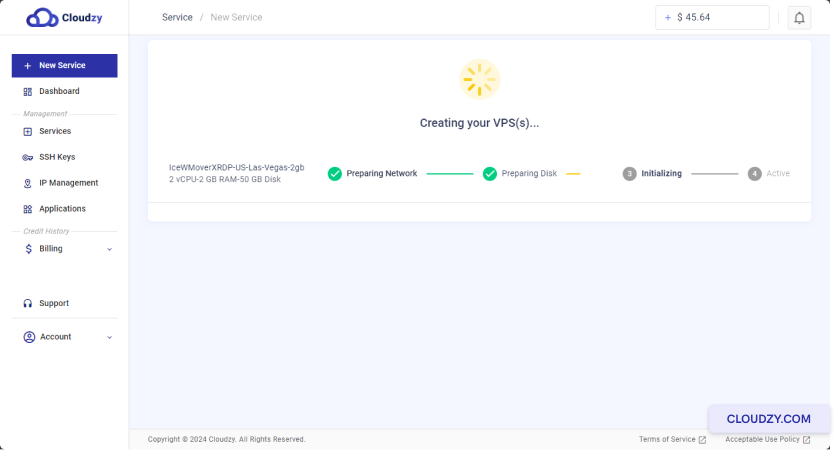Open Support page link
The height and width of the screenshot is (450, 836).
point(54,303)
